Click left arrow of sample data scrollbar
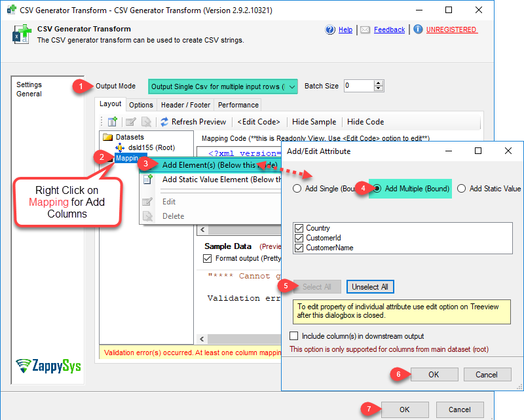The width and height of the screenshot is (524, 420). [202, 339]
